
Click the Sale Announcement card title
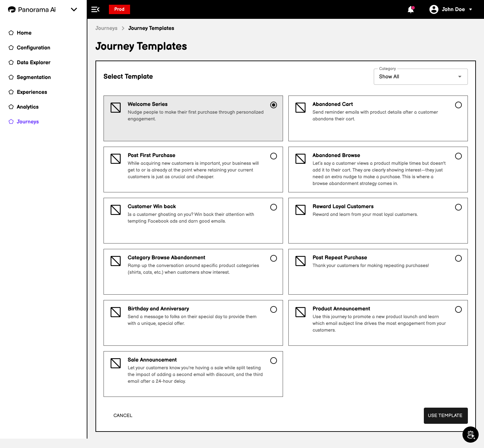click(x=152, y=360)
